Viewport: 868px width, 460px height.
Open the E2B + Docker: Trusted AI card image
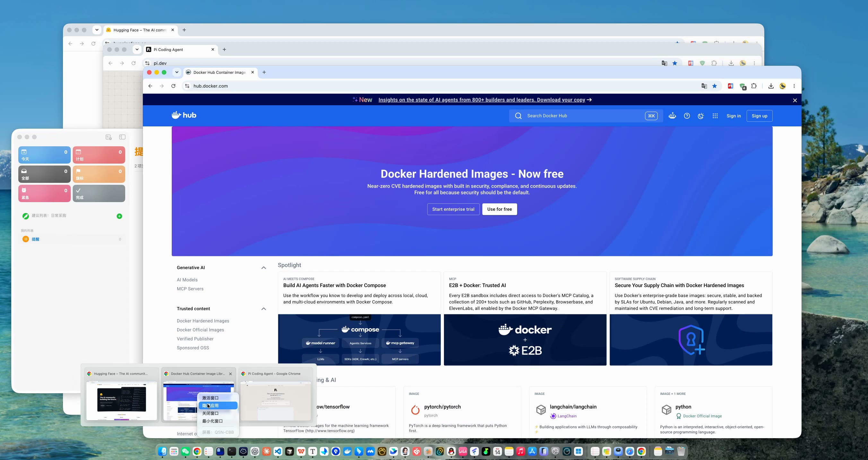click(525, 340)
